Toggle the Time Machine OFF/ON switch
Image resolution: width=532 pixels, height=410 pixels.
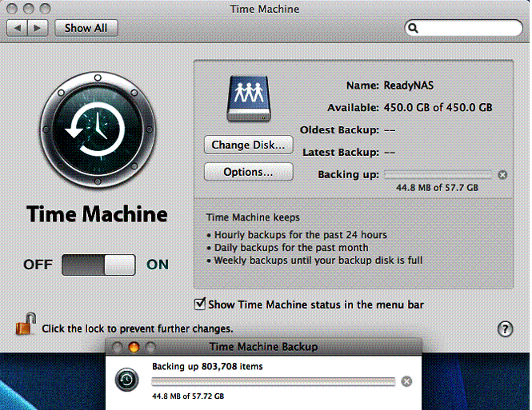click(x=98, y=265)
